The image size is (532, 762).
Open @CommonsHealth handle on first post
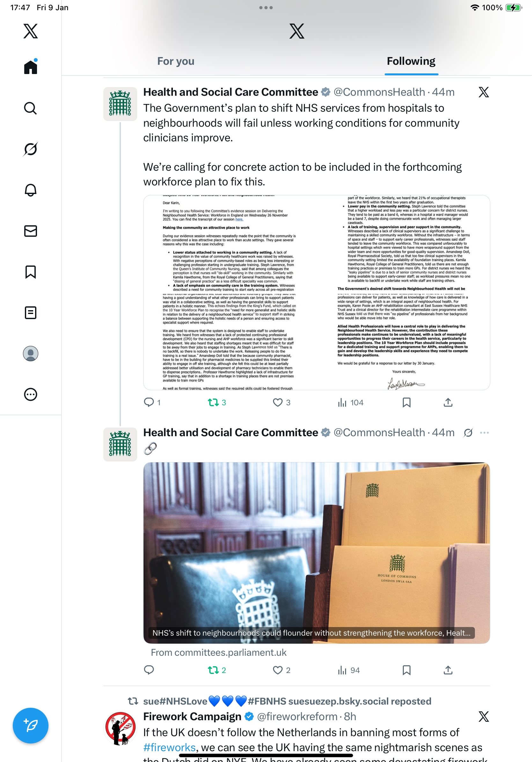[x=379, y=92]
